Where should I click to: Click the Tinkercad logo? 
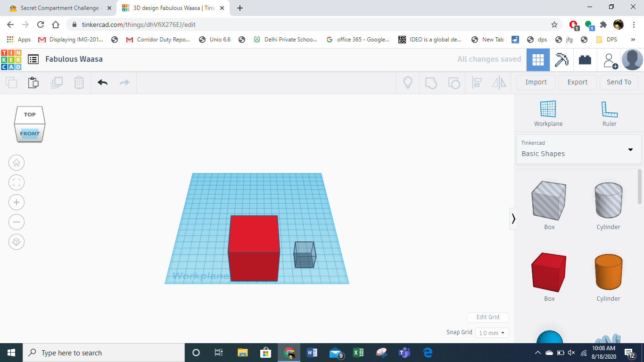tap(11, 59)
